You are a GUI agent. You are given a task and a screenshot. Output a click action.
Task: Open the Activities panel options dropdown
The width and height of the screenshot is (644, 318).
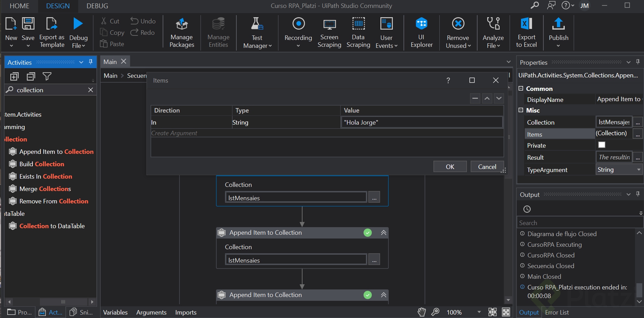81,62
